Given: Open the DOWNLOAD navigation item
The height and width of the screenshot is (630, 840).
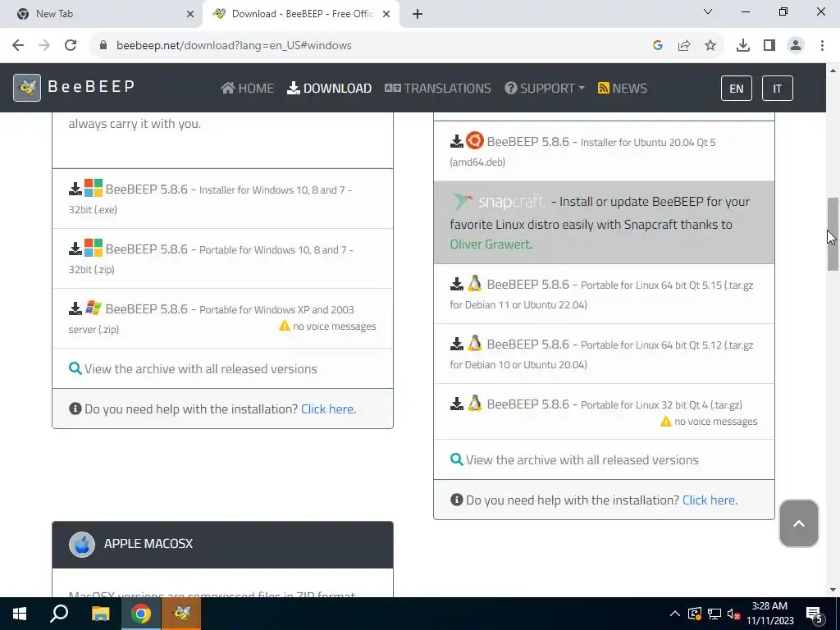Looking at the screenshot, I should (x=329, y=88).
